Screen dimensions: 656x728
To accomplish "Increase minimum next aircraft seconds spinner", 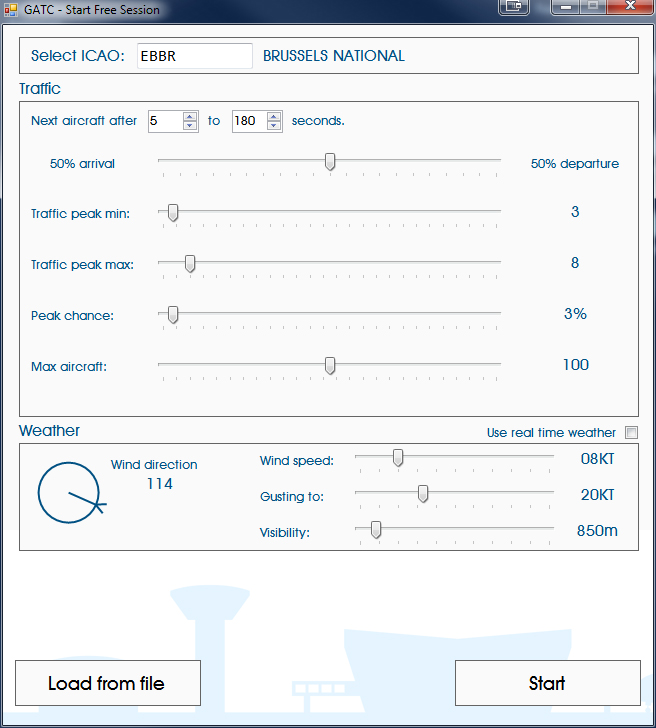I will 190,116.
